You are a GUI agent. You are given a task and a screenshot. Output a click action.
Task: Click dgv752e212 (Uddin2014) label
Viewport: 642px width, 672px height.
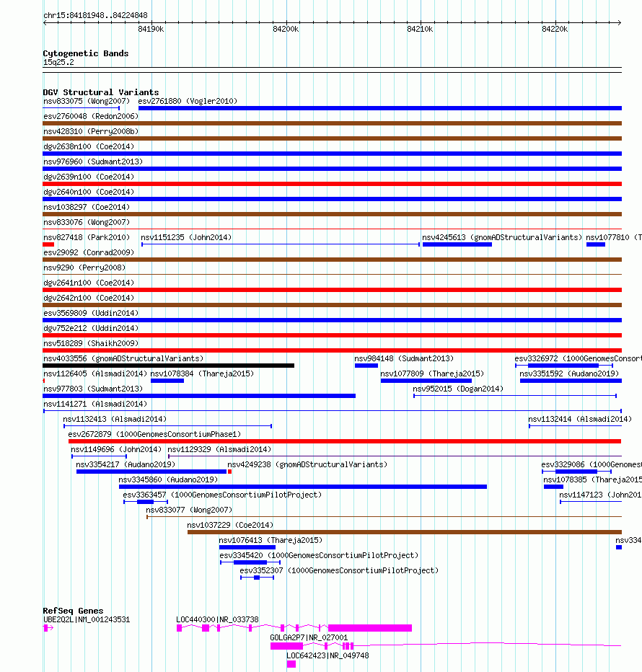pos(91,328)
